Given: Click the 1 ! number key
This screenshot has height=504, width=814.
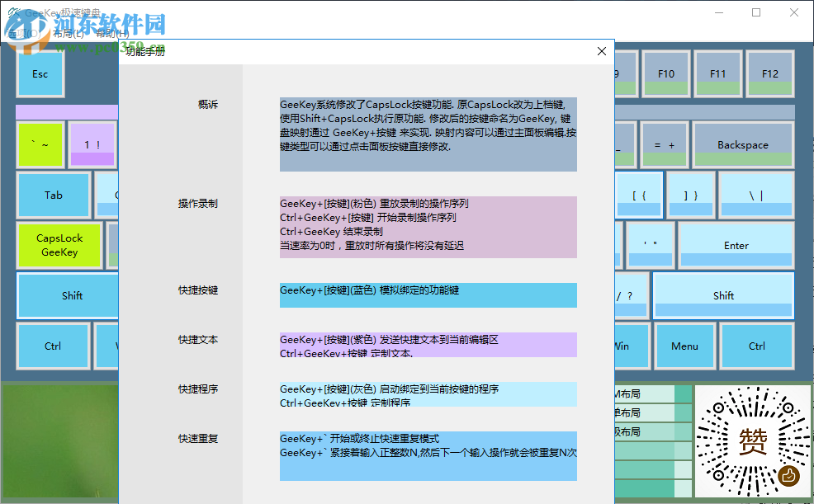Looking at the screenshot, I should pos(93,144).
